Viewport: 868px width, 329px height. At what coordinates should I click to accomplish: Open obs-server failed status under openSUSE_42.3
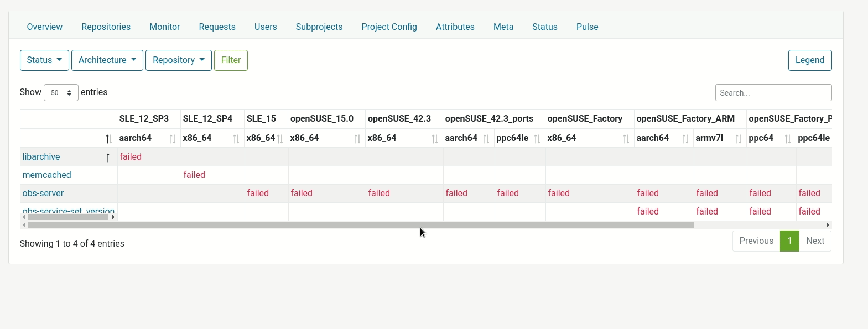point(379,193)
